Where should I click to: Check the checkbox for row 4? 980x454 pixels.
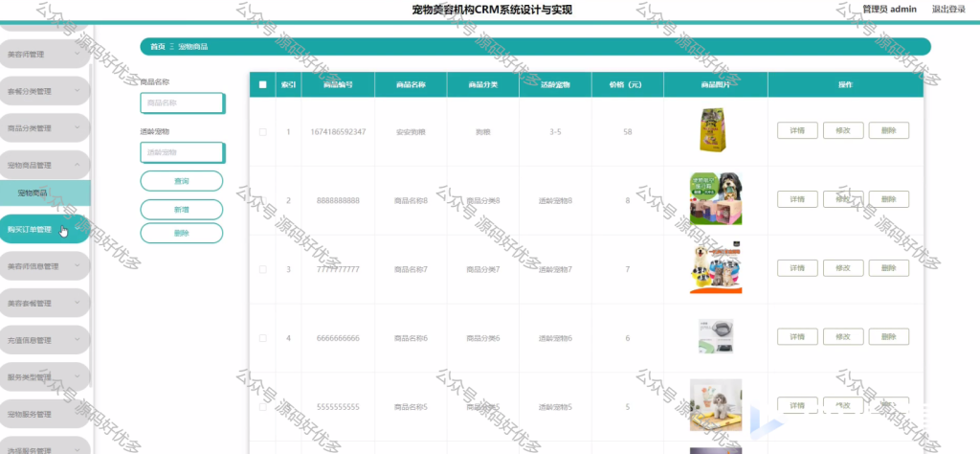(262, 338)
